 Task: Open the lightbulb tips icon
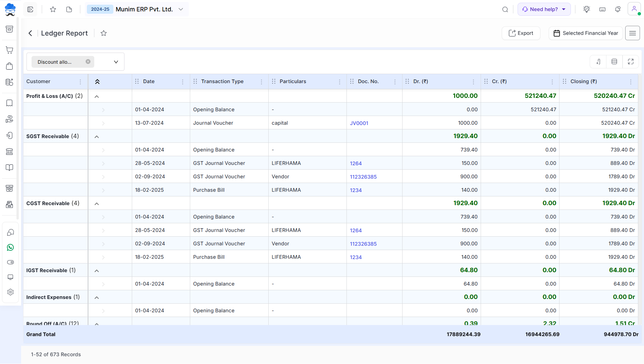[587, 9]
